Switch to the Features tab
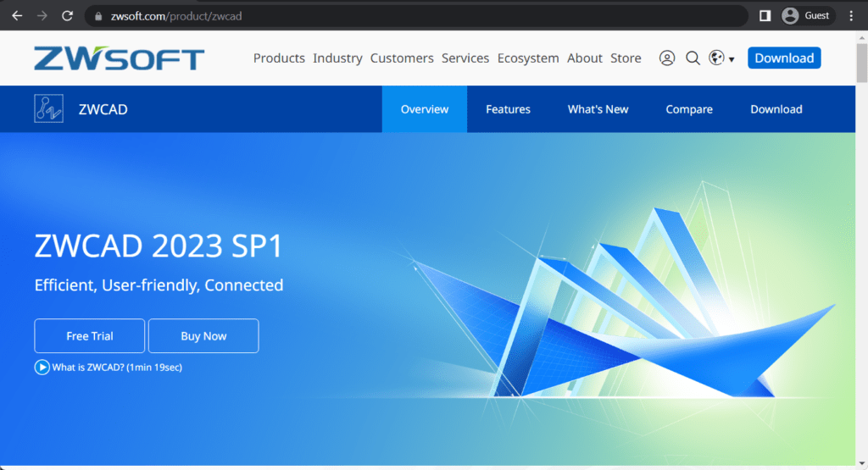Screen dimensions: 868x470 coord(508,109)
